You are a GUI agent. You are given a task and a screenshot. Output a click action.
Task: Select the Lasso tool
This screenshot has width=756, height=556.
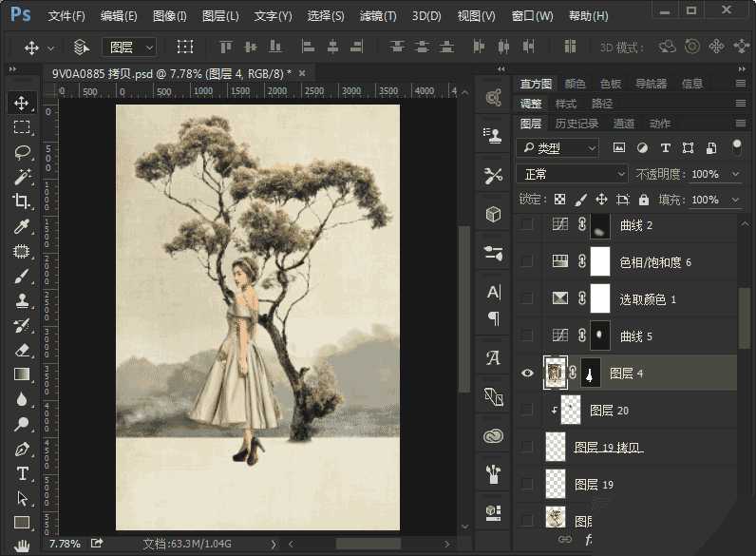[22, 151]
